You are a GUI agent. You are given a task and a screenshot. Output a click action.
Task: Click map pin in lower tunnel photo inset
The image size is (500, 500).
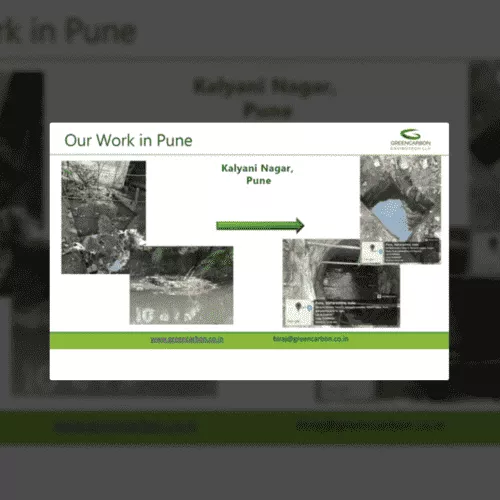[298, 307]
